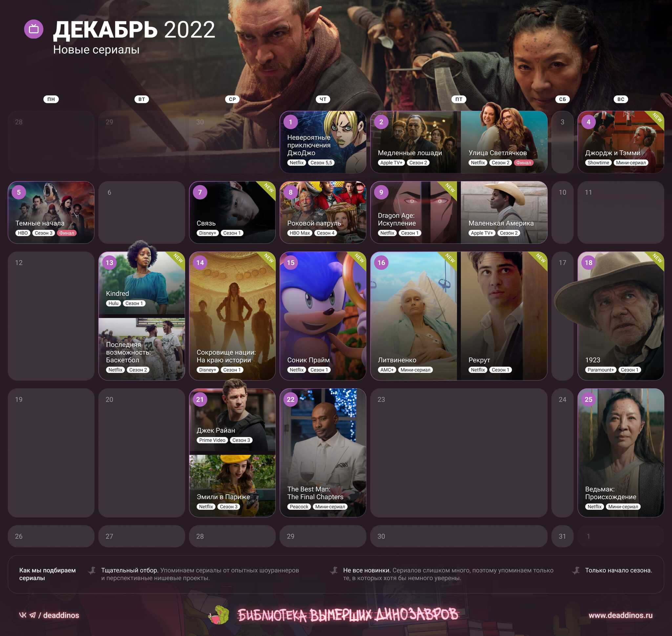The height and width of the screenshot is (636, 672).
Task: Click Showtime tag on Джордж и Тэмми
Action: [598, 163]
